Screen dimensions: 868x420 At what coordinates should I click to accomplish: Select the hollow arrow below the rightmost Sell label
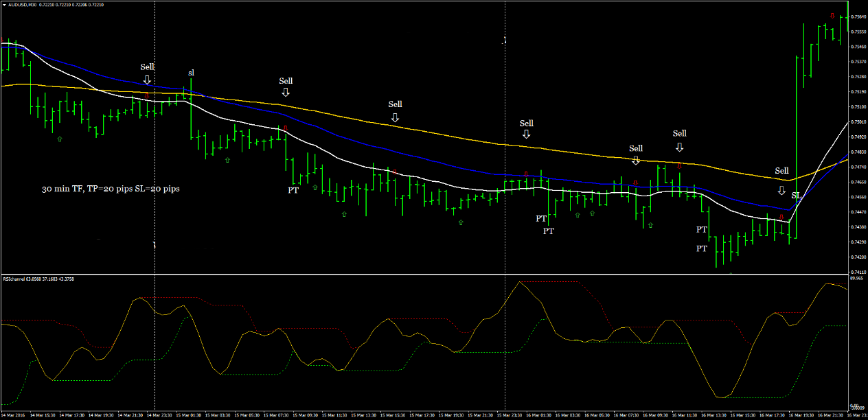click(x=781, y=190)
